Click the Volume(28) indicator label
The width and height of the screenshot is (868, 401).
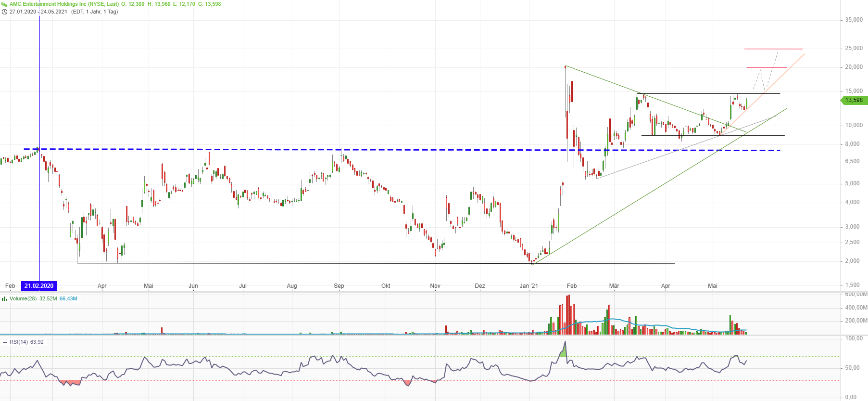pos(23,299)
